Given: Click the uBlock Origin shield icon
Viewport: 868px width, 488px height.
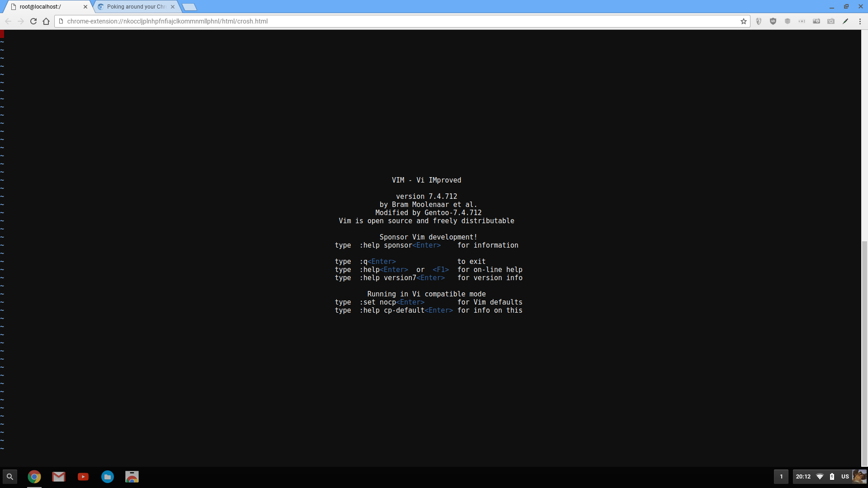Looking at the screenshot, I should pyautogui.click(x=773, y=21).
